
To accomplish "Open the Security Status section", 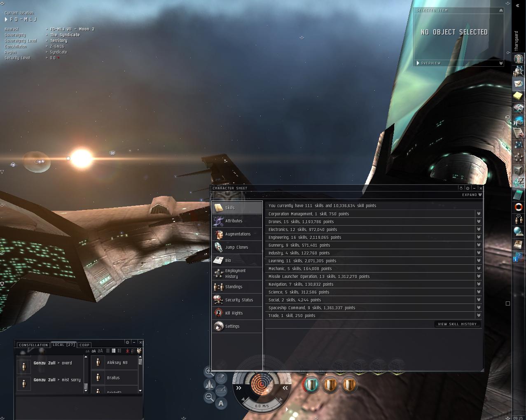I will tap(237, 300).
